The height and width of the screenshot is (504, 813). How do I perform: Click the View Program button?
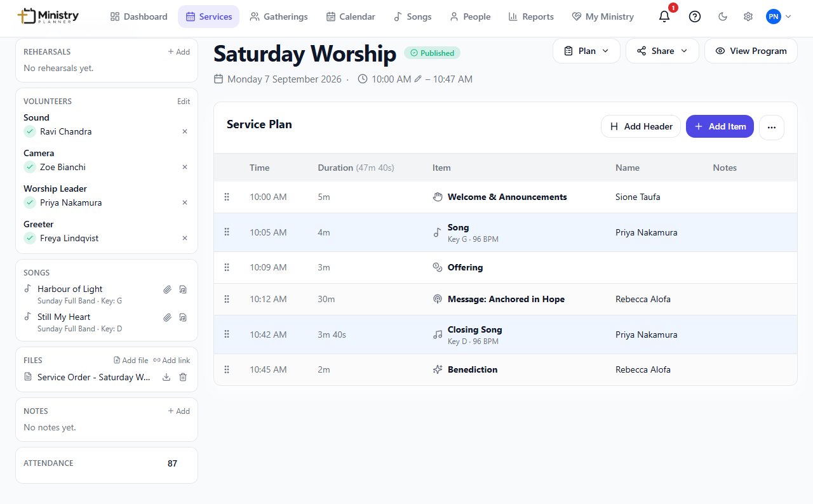pyautogui.click(x=751, y=51)
